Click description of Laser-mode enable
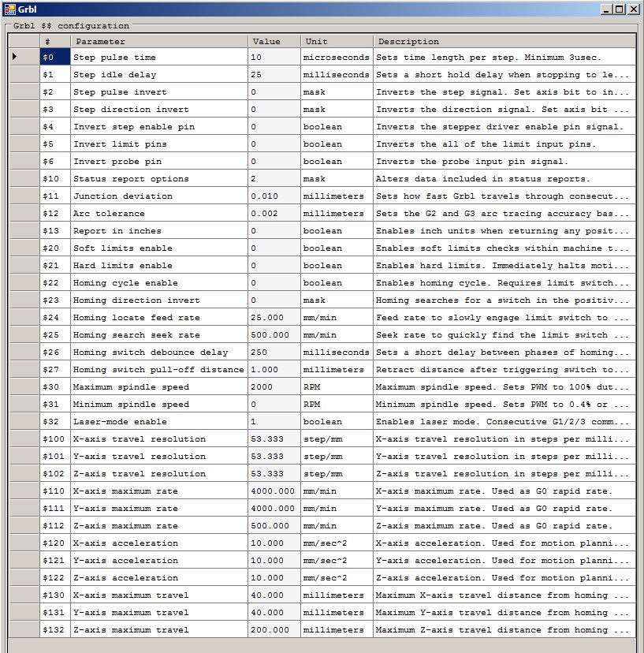This screenshot has height=653, width=644. click(504, 422)
